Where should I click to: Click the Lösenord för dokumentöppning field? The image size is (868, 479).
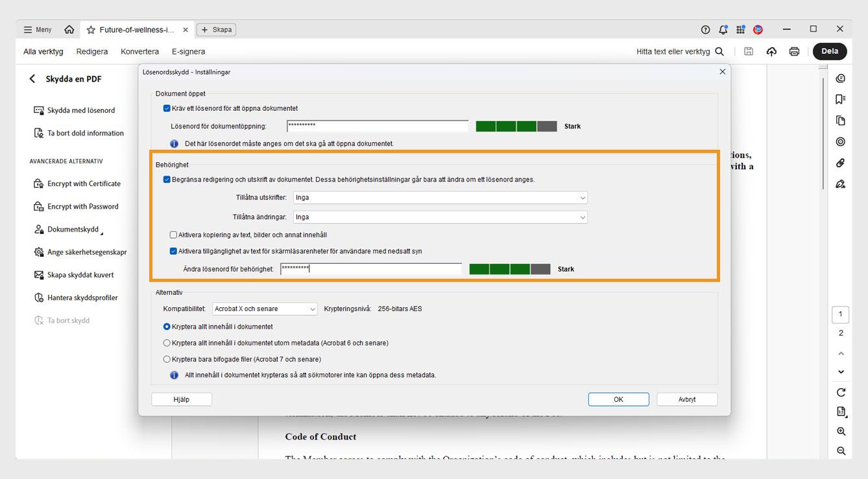[x=377, y=126]
